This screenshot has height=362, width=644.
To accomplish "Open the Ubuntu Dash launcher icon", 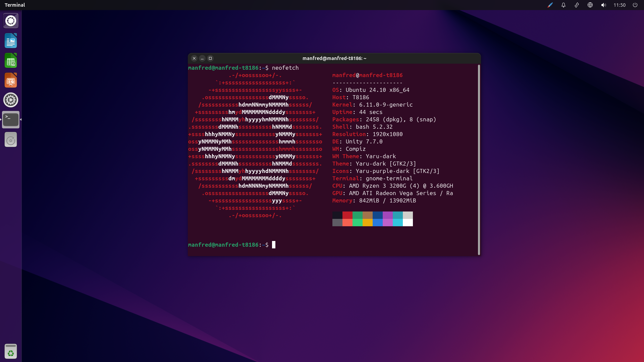I will coord(11,21).
